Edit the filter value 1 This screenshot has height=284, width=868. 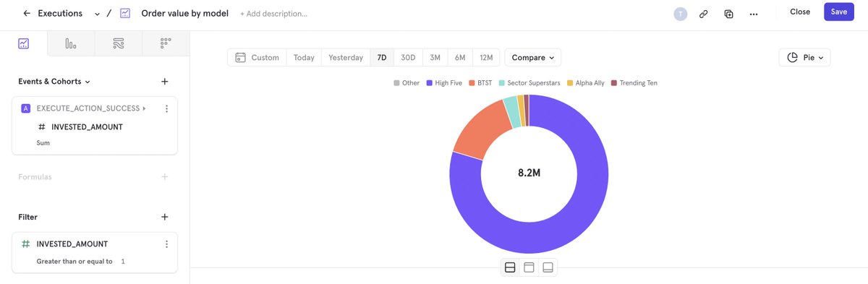(x=123, y=262)
